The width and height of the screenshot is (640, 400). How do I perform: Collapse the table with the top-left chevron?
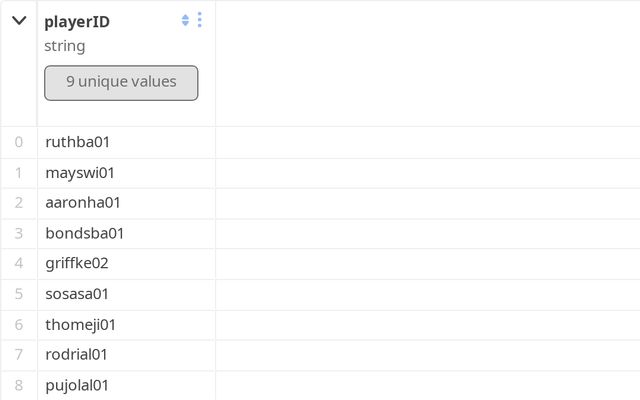[19, 20]
